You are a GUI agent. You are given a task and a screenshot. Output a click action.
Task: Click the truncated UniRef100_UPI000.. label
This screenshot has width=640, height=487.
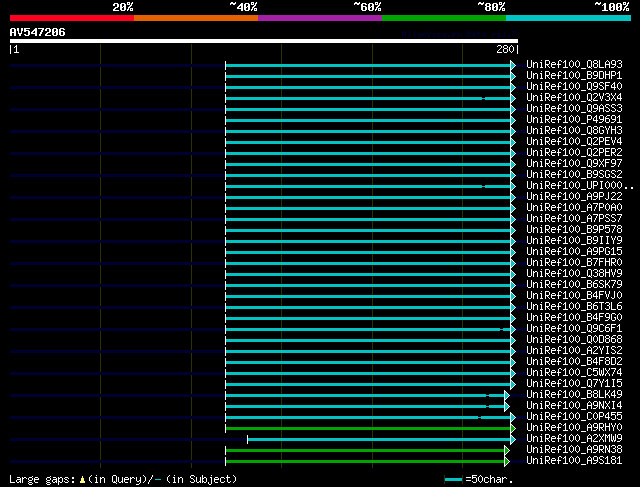coord(580,186)
